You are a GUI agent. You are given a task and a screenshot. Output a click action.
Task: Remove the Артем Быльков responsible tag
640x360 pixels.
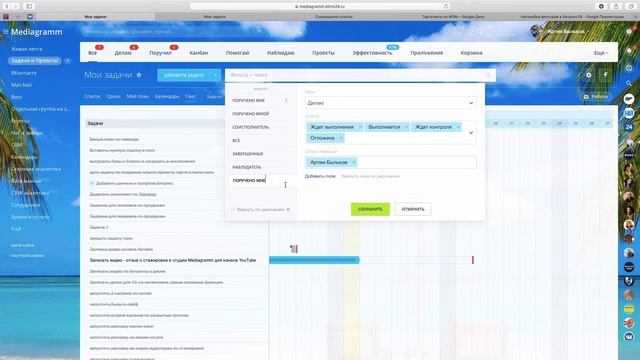click(354, 162)
